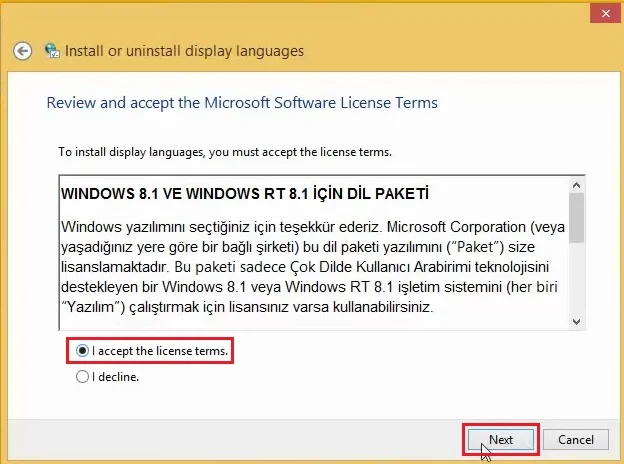Image resolution: width=624 pixels, height=464 pixels.
Task: Click the 'Install or uninstall display languages' title
Action: (184, 51)
